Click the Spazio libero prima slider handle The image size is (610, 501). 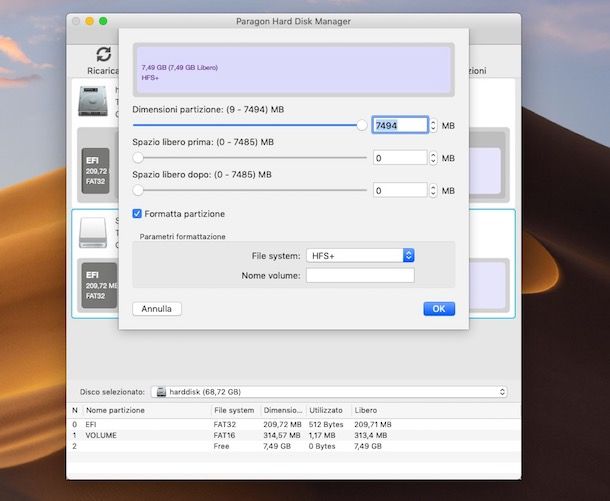click(x=138, y=158)
